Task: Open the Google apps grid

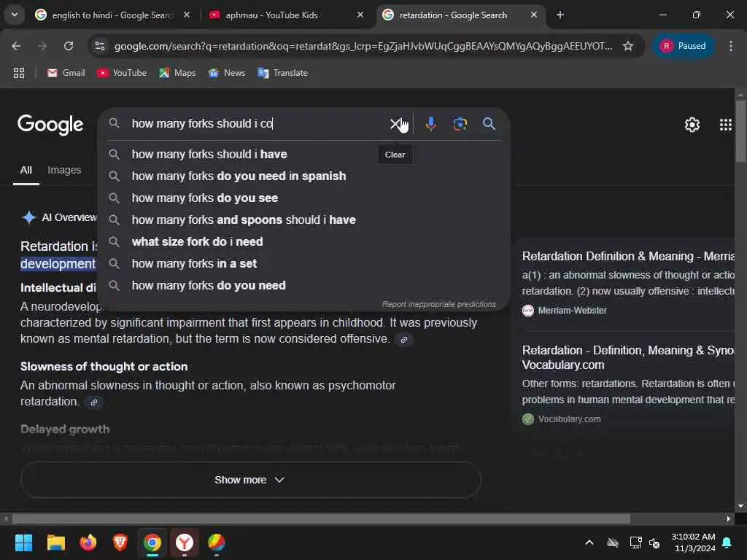Action: (x=725, y=125)
